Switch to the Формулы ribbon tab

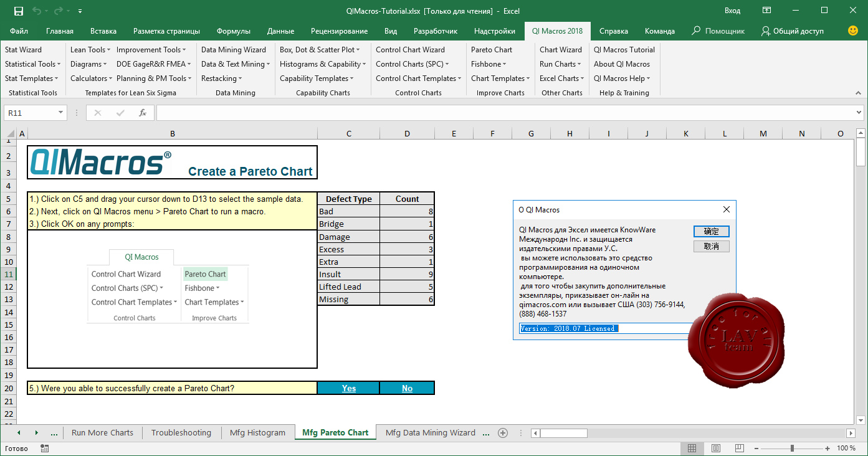click(234, 31)
